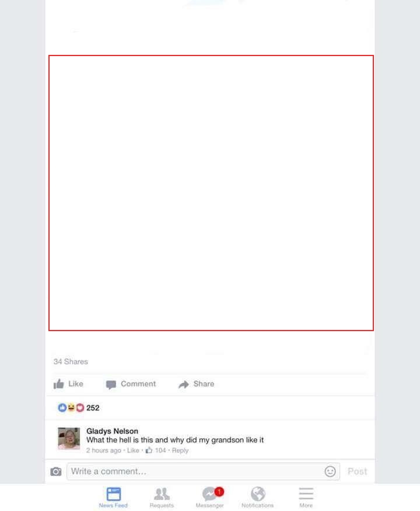
Task: View the 34 Shares list
Action: (x=71, y=361)
